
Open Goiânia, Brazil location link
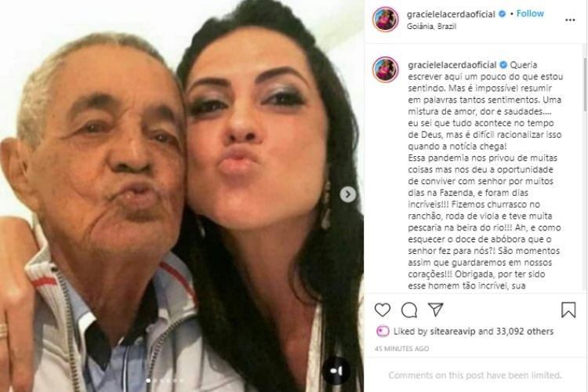coord(431,26)
